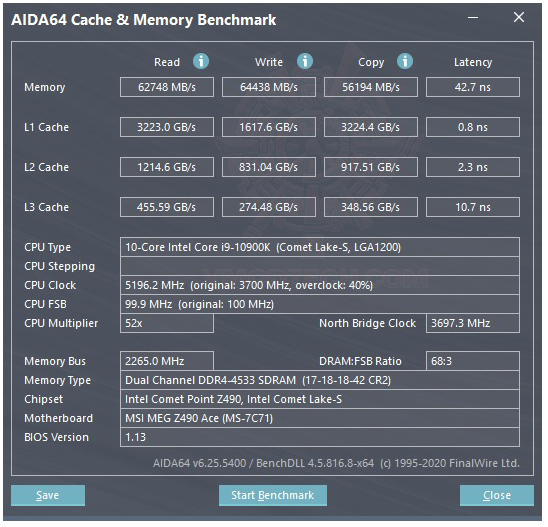The width and height of the screenshot is (548, 527).
Task: Click Motherboard MSI MEG Z490 Ace field
Action: tap(321, 419)
